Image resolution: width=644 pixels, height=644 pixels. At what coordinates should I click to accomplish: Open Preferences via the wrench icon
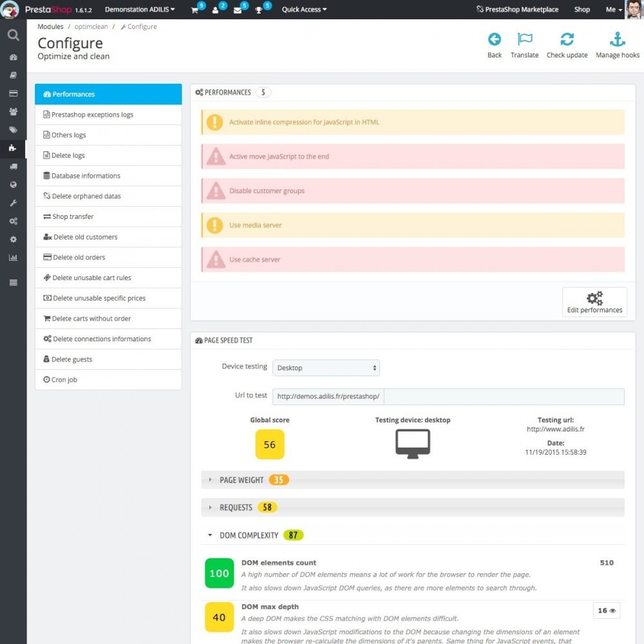pos(13,203)
